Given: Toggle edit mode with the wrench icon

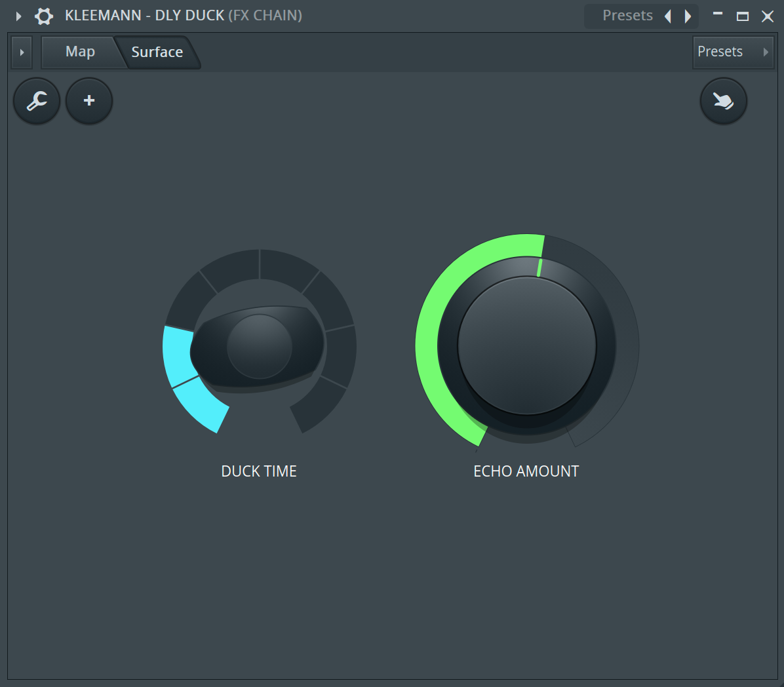Looking at the screenshot, I should [37, 101].
